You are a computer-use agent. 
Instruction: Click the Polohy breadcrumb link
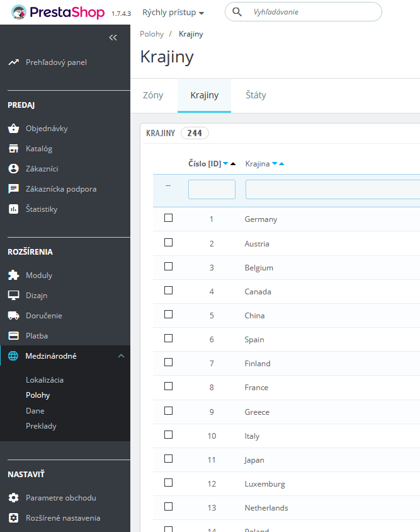click(x=152, y=34)
